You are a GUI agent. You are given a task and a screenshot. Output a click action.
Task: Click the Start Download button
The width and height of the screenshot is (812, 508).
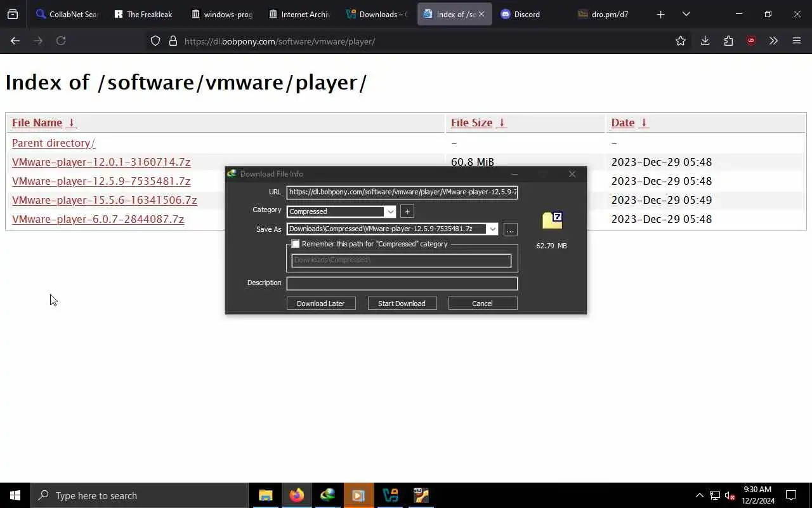pyautogui.click(x=402, y=304)
